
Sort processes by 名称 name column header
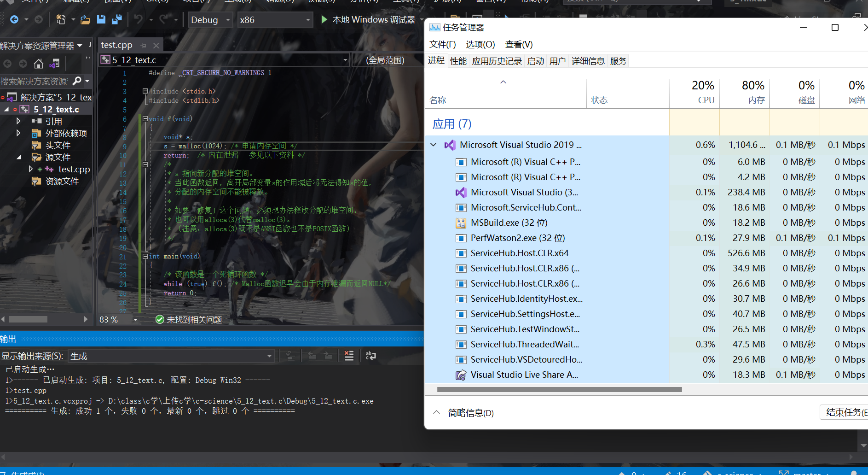click(x=505, y=94)
